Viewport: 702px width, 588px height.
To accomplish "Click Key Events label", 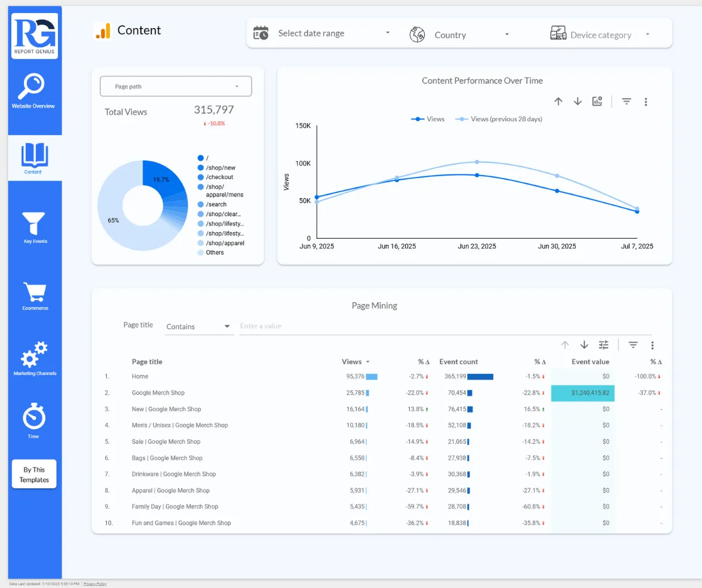I will 35,241.
